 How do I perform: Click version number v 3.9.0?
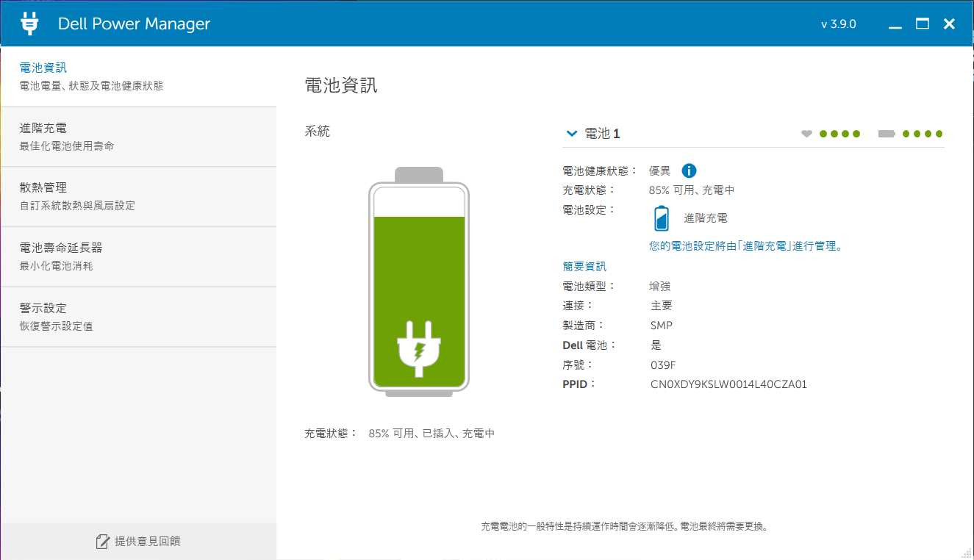pos(839,24)
